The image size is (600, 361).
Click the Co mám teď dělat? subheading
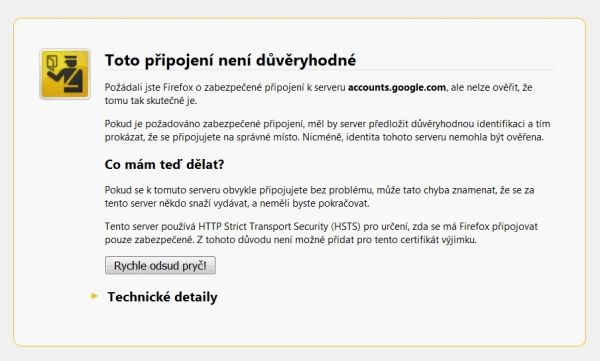(164, 164)
